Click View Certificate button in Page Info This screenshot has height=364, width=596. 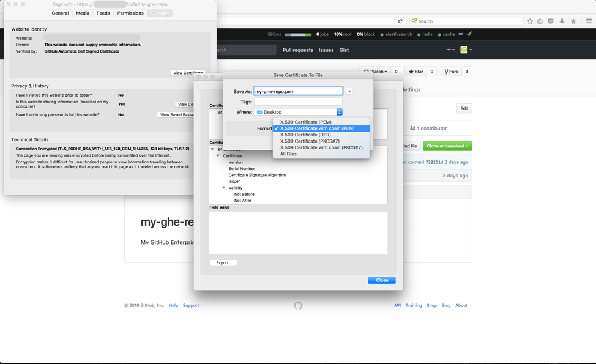click(x=188, y=73)
